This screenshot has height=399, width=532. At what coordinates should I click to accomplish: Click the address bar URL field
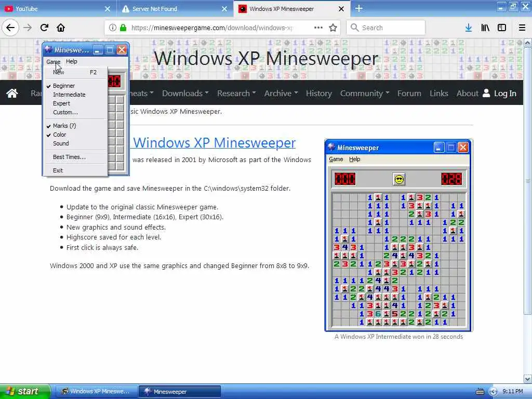[x=212, y=28]
